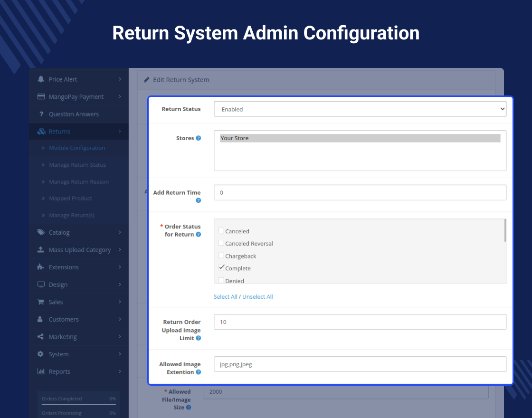Click the System gear icon
Screen dimensions: 532x418
pyautogui.click(x=40, y=354)
